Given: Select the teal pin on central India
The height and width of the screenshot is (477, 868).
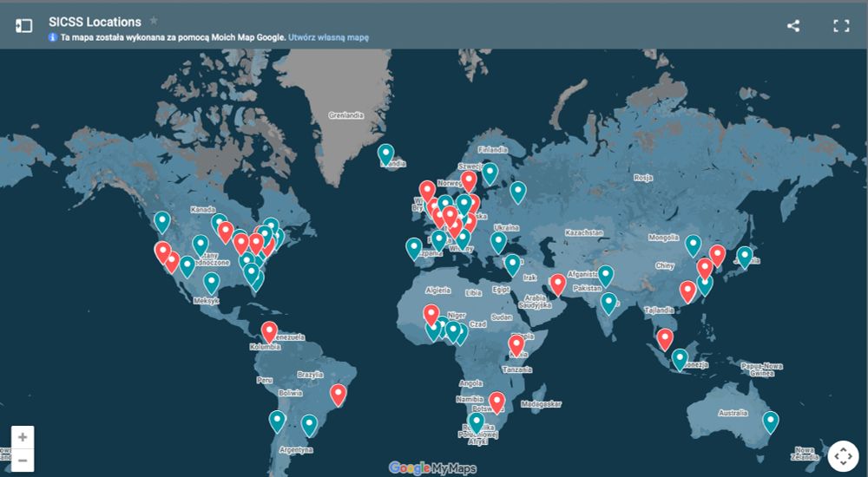Looking at the screenshot, I should (x=609, y=304).
